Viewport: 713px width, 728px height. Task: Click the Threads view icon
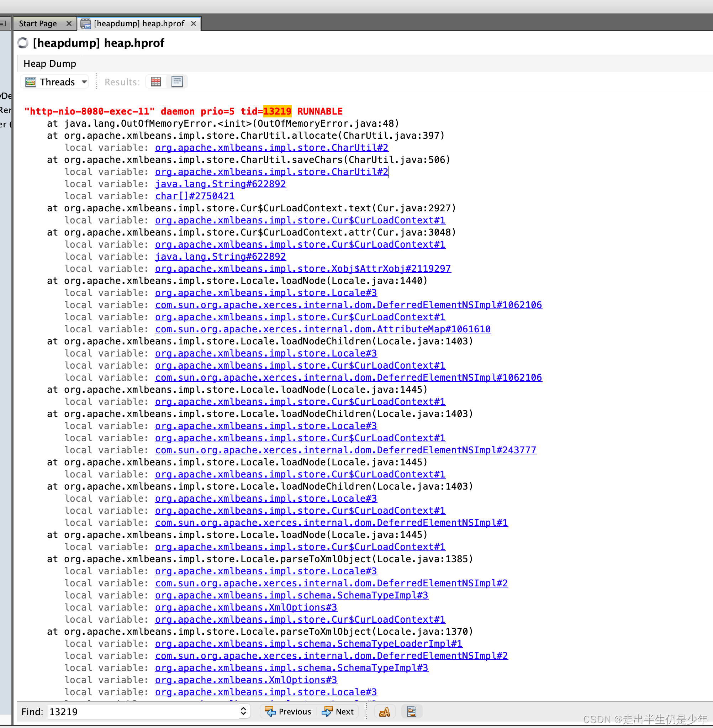click(x=30, y=81)
